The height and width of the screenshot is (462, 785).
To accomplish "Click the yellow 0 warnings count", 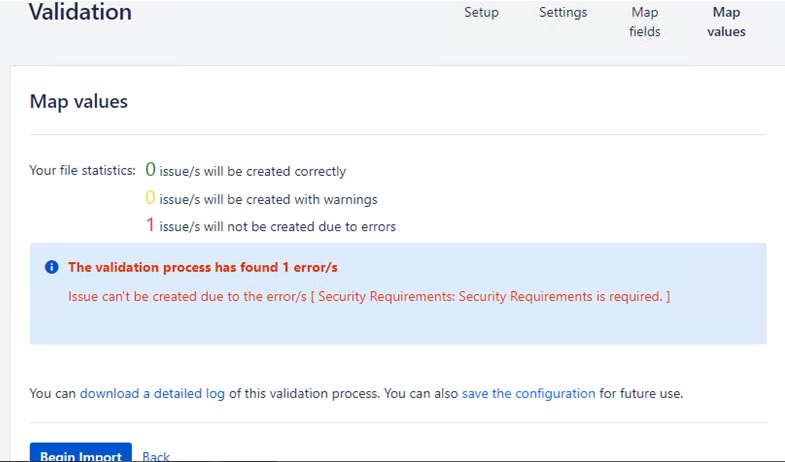I will pos(150,198).
